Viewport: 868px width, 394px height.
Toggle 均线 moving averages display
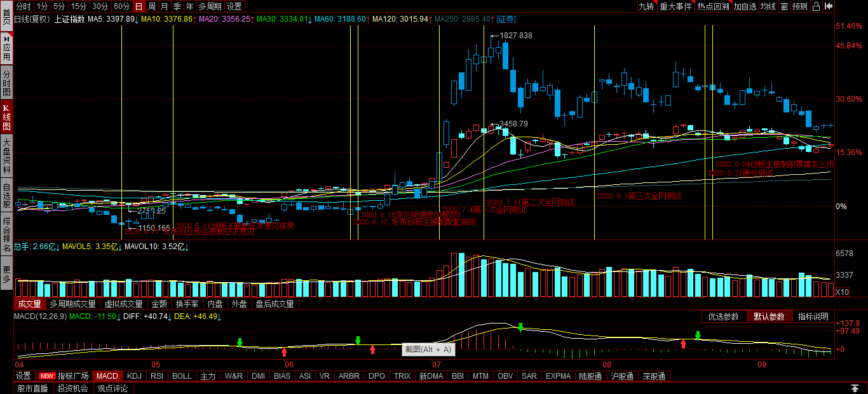coord(768,6)
